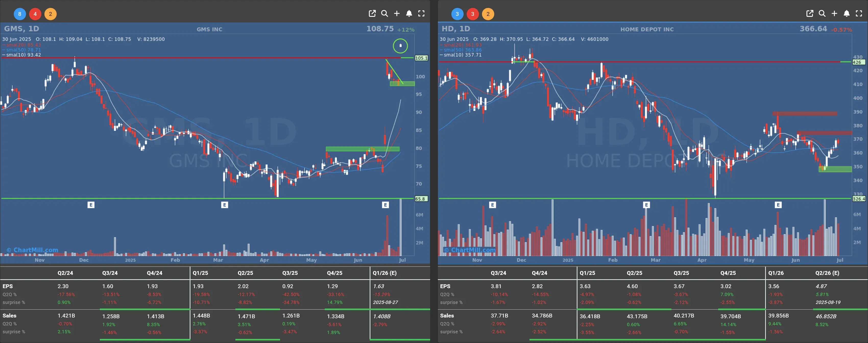This screenshot has height=343, width=868.
Task: Click the March earnings E marker on GMS chart
Action: tap(225, 204)
